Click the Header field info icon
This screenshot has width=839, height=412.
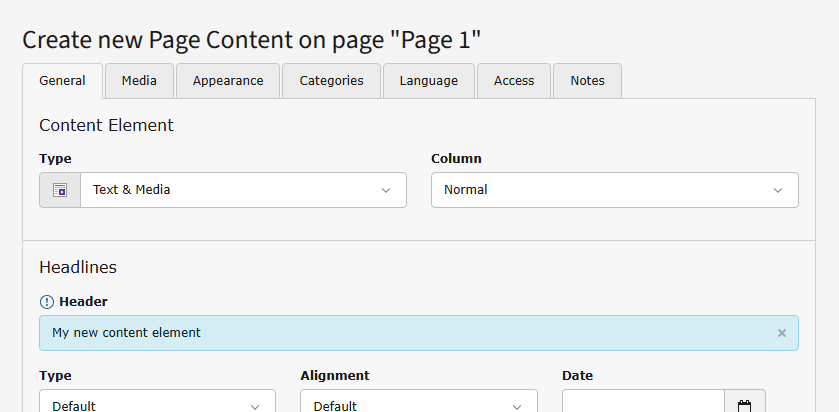(47, 302)
